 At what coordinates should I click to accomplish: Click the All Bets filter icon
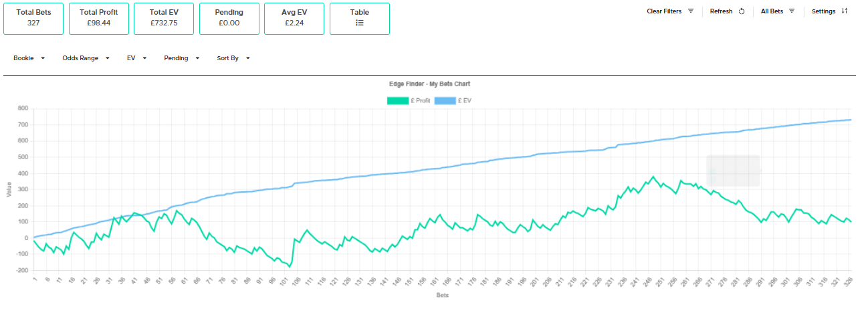tap(792, 11)
